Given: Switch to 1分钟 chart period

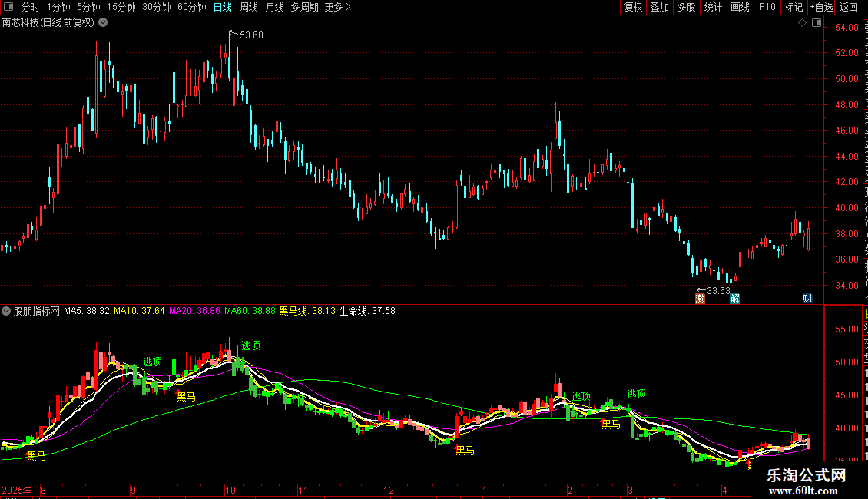Looking at the screenshot, I should click(x=58, y=7).
